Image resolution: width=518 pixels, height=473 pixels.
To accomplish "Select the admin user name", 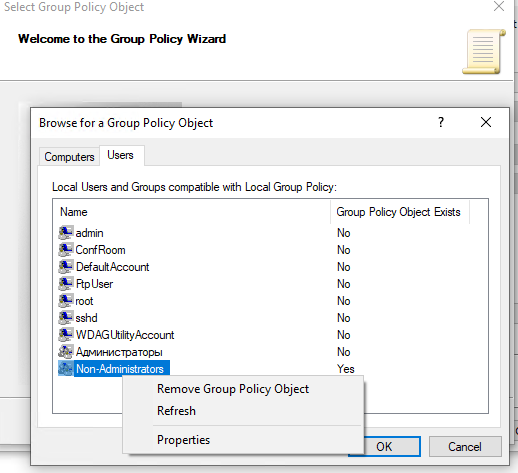I will (89, 233).
